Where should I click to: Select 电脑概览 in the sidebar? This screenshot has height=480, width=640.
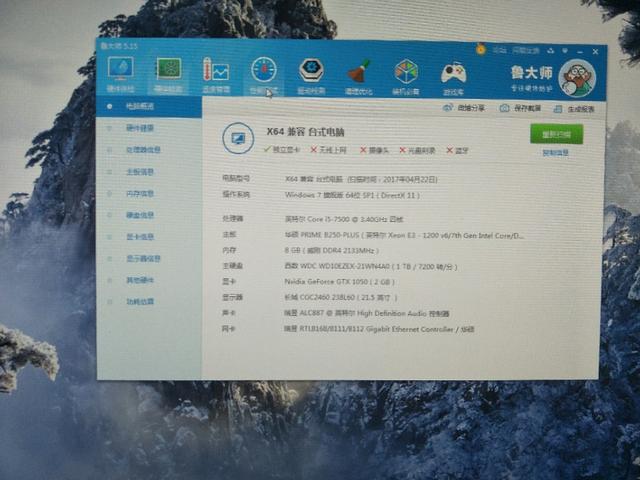pyautogui.click(x=149, y=107)
